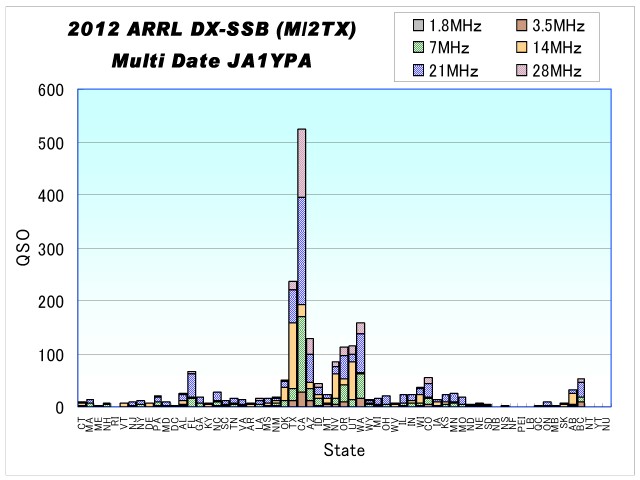The width and height of the screenshot is (640, 480).
Task: Click the 'State' horizontal axis title
Action: [x=344, y=450]
